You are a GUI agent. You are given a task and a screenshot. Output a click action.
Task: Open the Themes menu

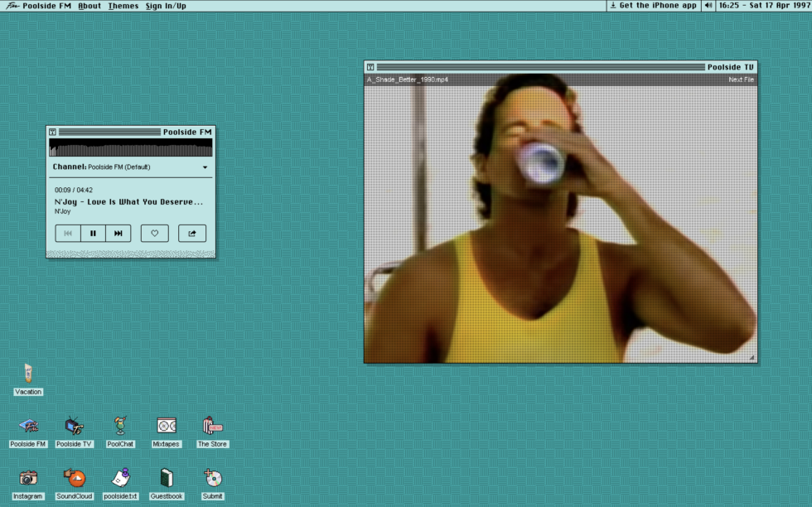click(x=123, y=6)
